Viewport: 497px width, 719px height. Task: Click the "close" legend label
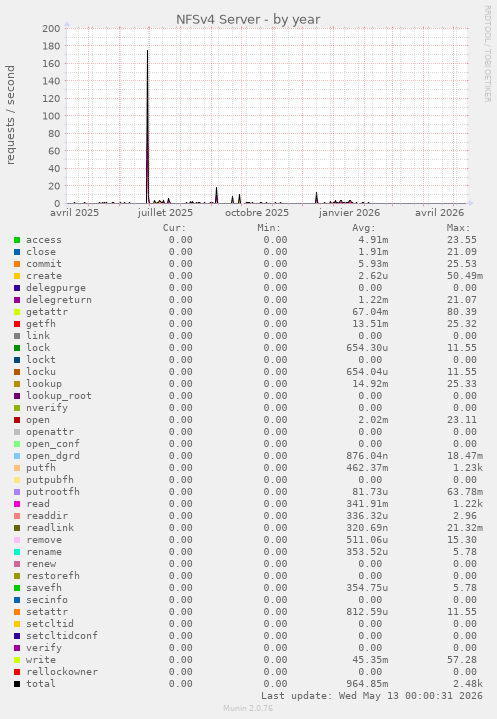point(41,252)
